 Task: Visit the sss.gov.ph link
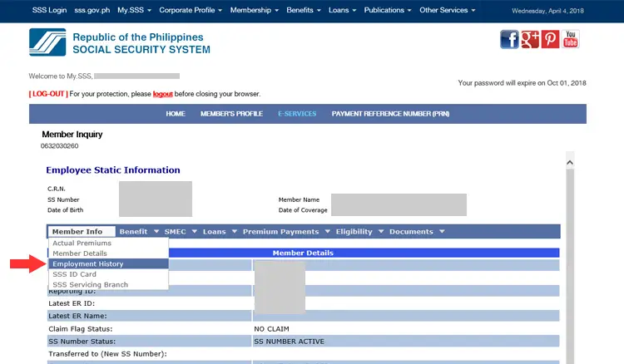[x=92, y=10]
